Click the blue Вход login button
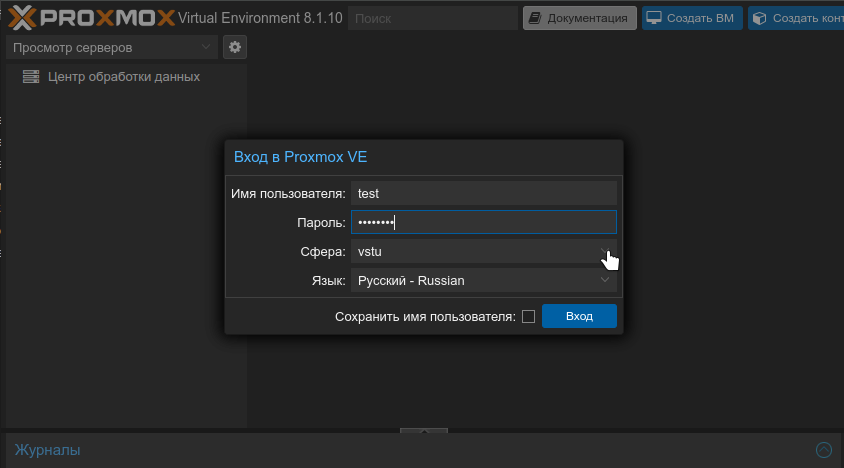Image resolution: width=844 pixels, height=468 pixels. [x=579, y=316]
